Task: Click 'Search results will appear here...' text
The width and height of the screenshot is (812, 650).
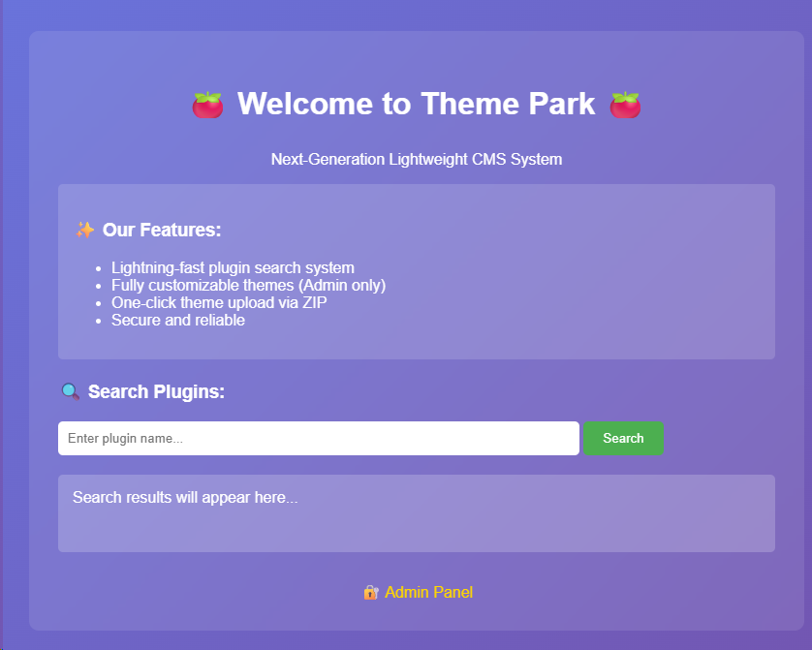Action: 185,497
